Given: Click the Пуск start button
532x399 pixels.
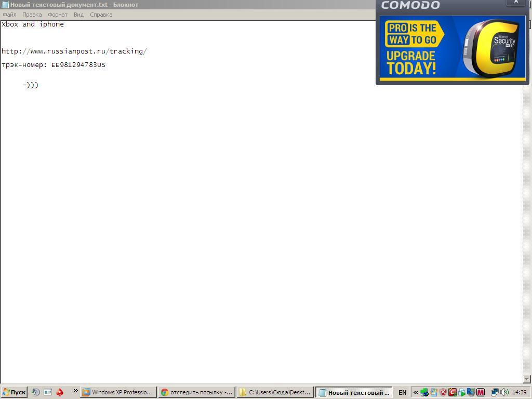Looking at the screenshot, I should coord(14,392).
